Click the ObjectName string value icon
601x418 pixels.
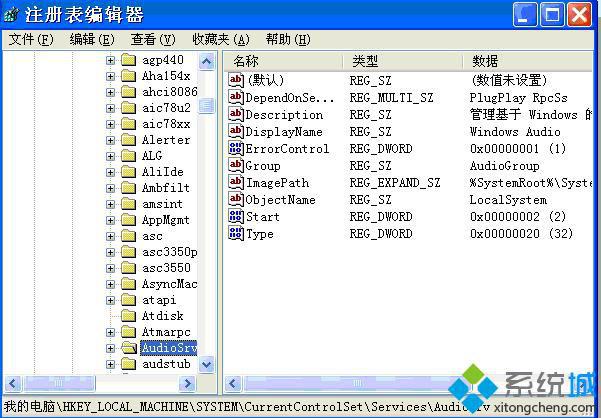(236, 200)
